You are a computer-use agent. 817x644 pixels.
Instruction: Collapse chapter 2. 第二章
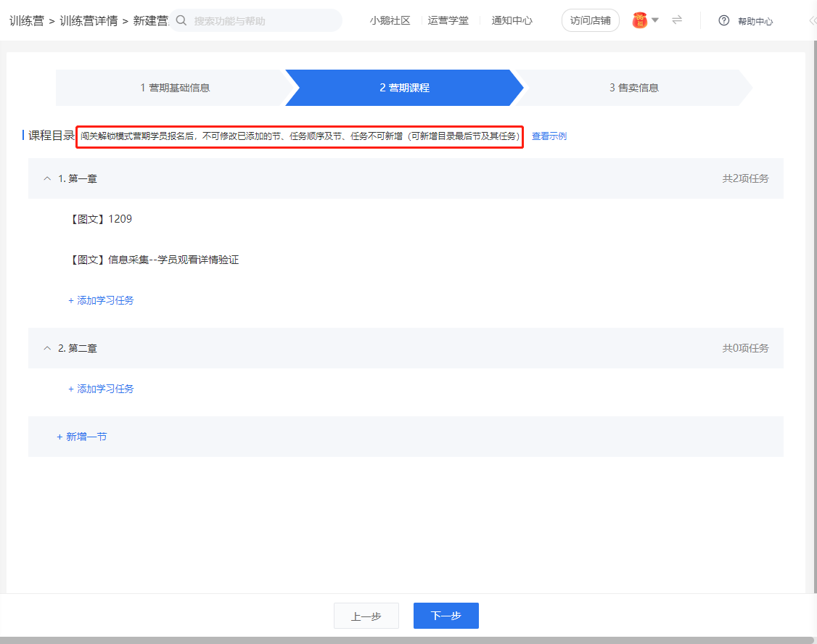click(47, 348)
